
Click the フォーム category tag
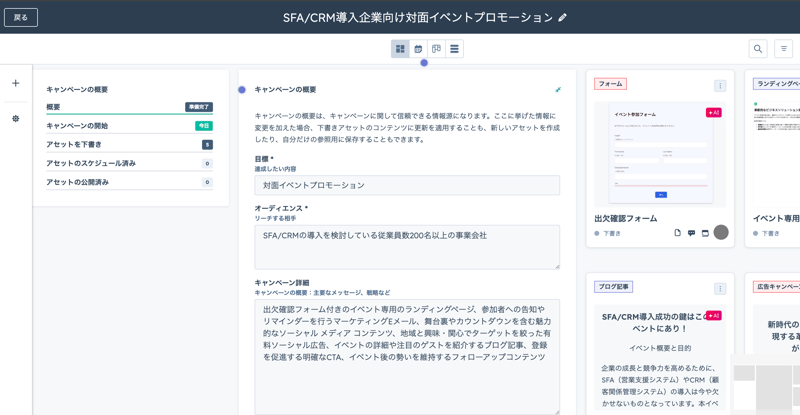(x=610, y=84)
